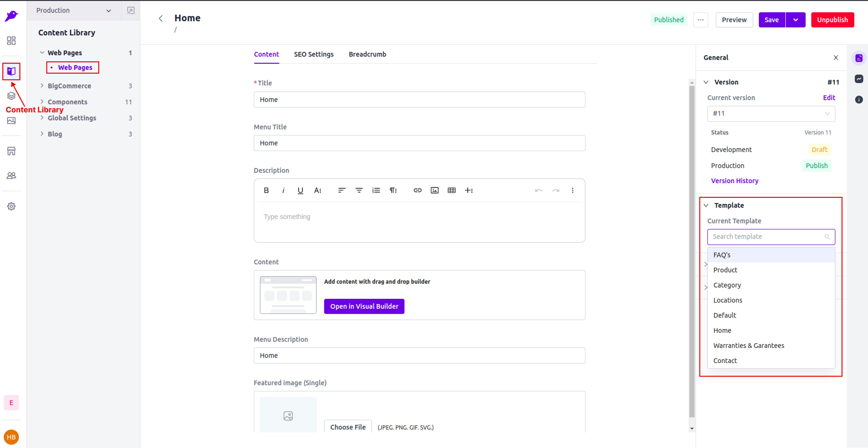Click the Underline formatting icon
Screen dimensions: 868x448
(x=300, y=190)
